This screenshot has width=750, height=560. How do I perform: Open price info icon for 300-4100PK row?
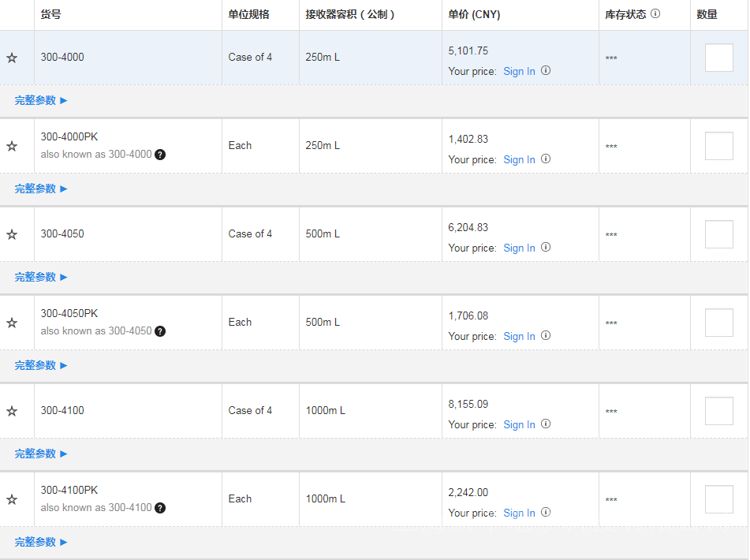(546, 512)
